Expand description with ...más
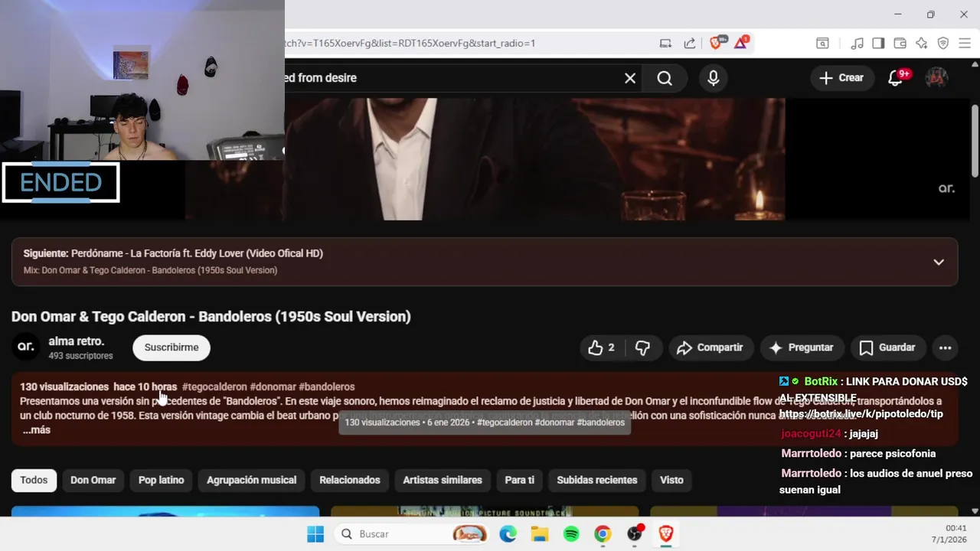 pyautogui.click(x=37, y=430)
